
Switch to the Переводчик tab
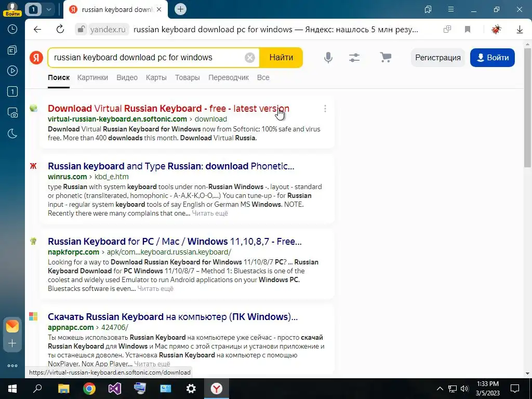pos(229,77)
